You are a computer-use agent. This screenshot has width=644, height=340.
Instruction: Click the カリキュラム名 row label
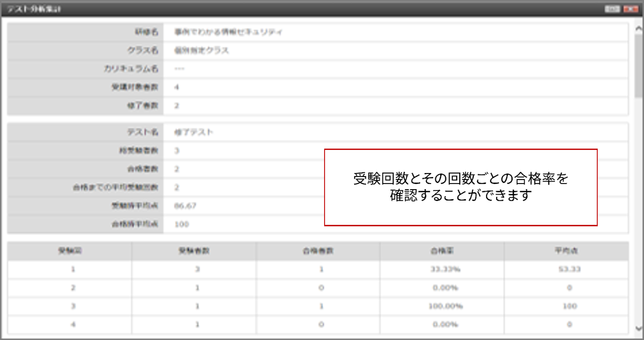[x=131, y=69]
